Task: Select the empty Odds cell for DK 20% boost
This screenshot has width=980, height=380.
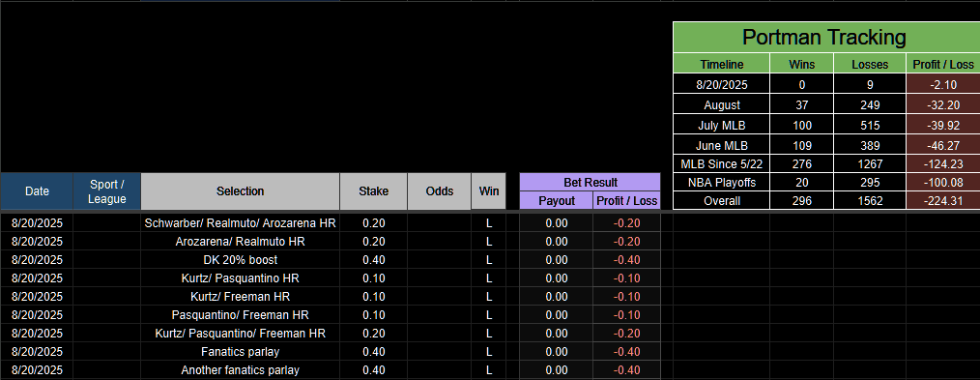Action: click(x=440, y=259)
